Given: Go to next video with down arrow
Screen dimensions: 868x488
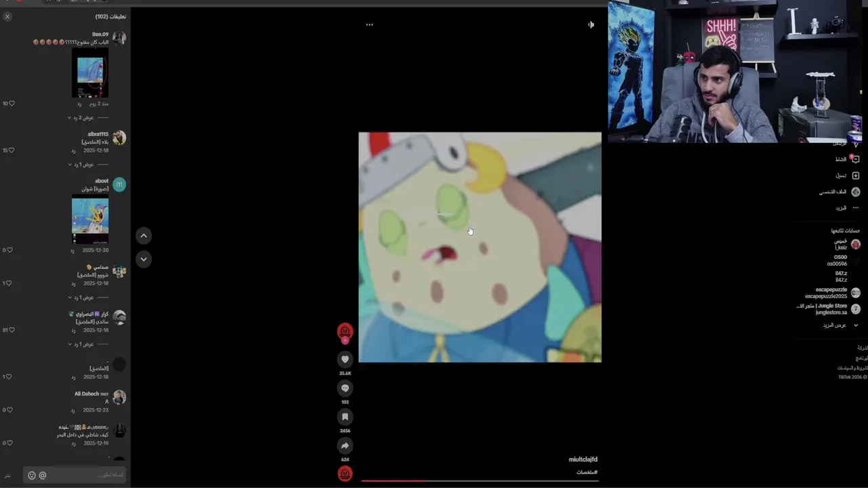Looking at the screenshot, I should coord(144,259).
